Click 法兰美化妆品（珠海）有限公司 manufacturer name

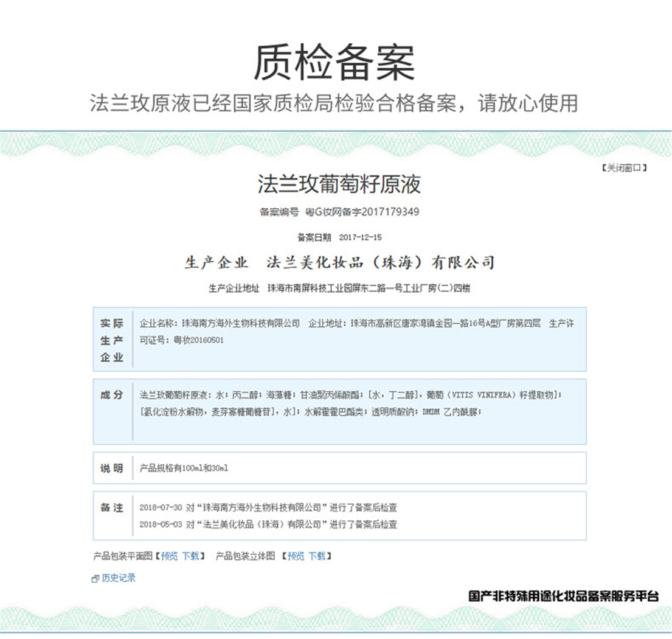tap(381, 262)
